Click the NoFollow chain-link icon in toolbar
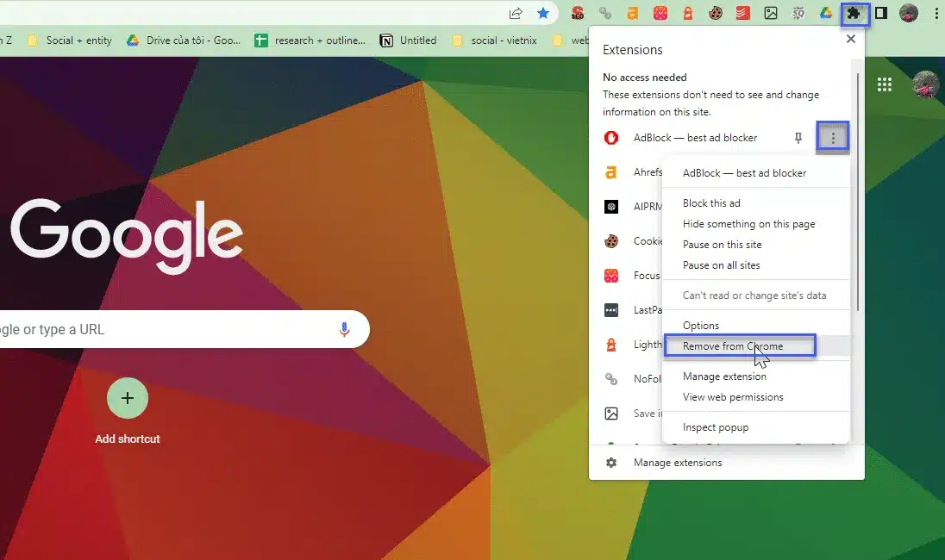Viewport: 945px width, 560px height. pos(605,13)
